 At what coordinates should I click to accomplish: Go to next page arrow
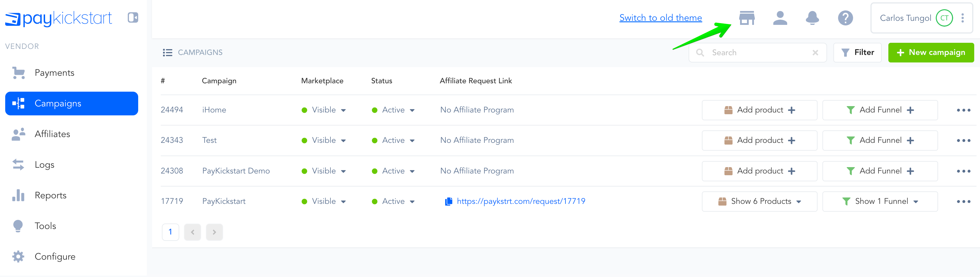pyautogui.click(x=214, y=232)
